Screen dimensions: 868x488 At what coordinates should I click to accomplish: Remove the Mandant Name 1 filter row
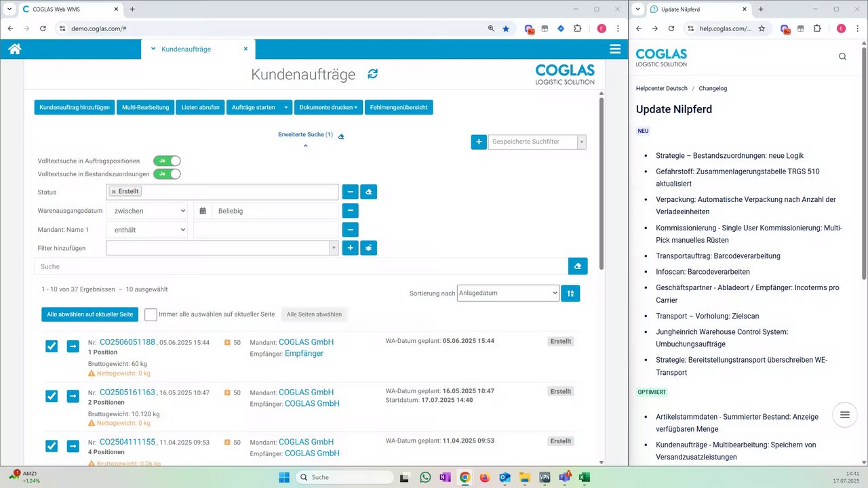[349, 230]
